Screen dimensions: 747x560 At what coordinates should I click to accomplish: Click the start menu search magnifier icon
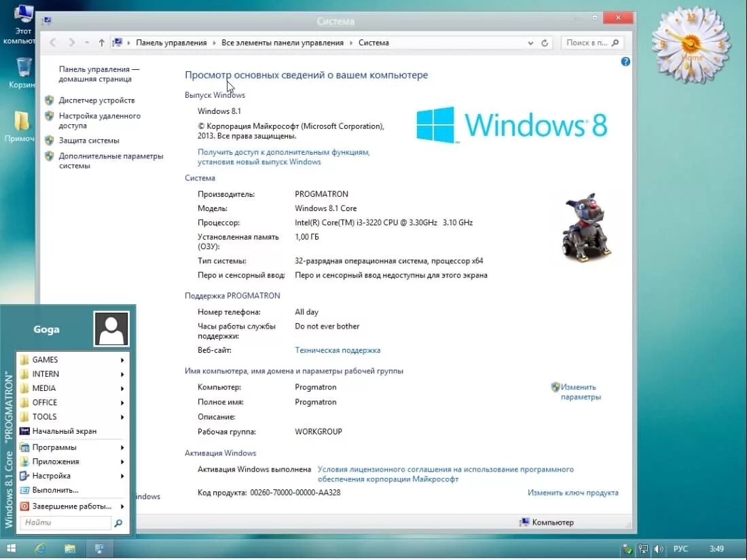[x=118, y=523]
